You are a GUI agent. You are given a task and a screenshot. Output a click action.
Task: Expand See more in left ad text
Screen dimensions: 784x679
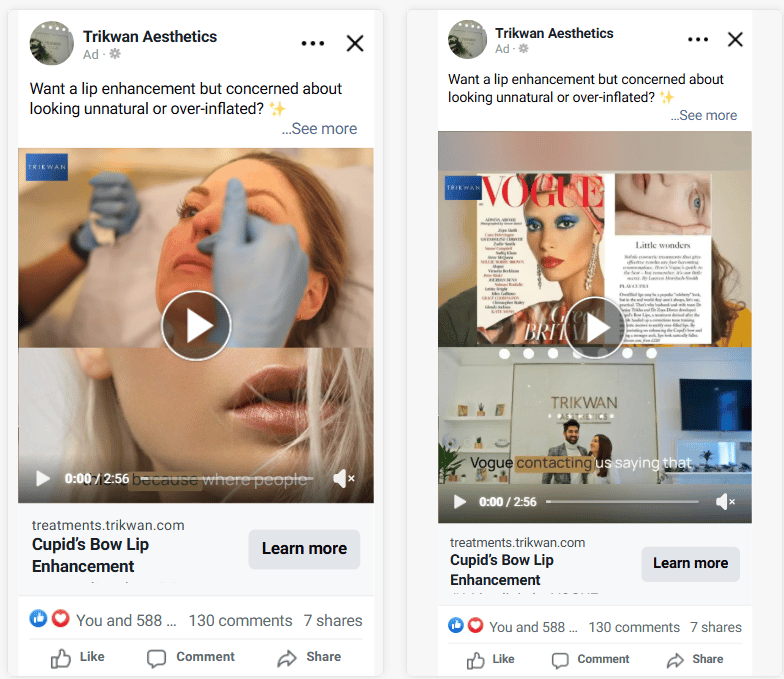click(320, 128)
